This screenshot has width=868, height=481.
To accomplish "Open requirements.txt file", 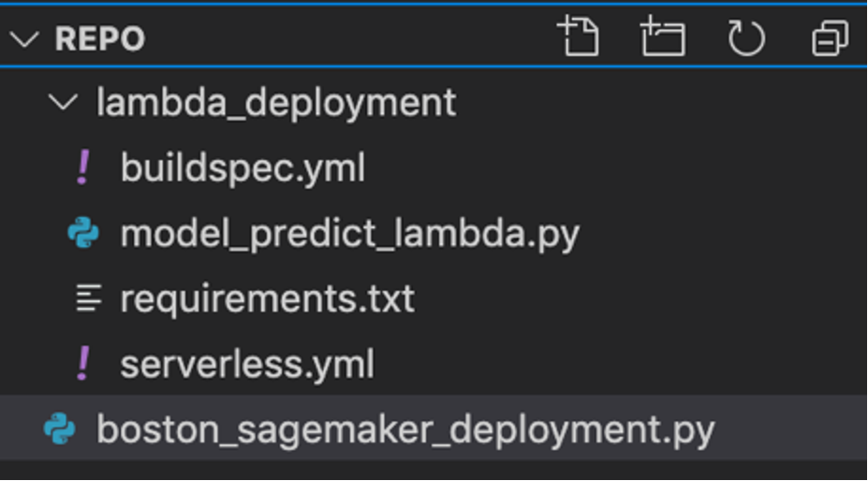I will (x=267, y=299).
